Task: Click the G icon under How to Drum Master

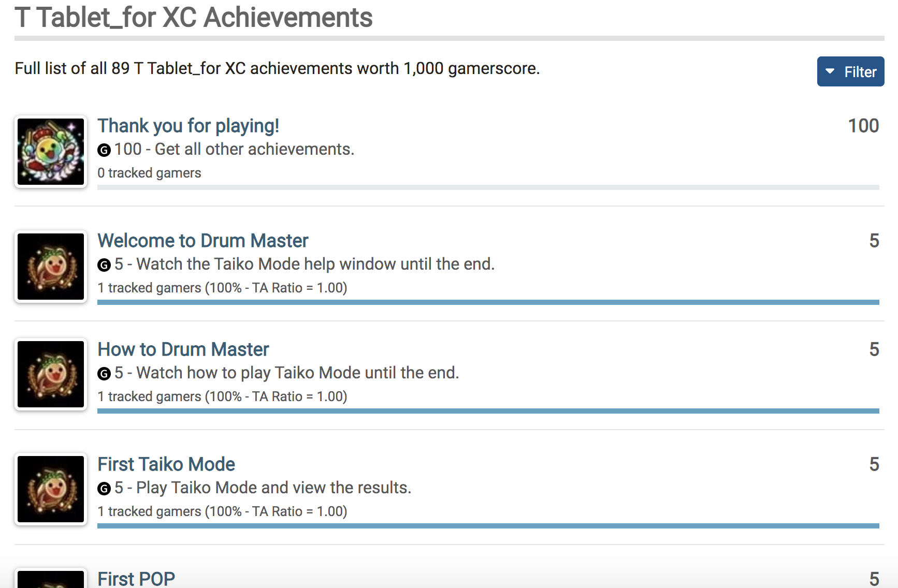Action: (x=104, y=373)
